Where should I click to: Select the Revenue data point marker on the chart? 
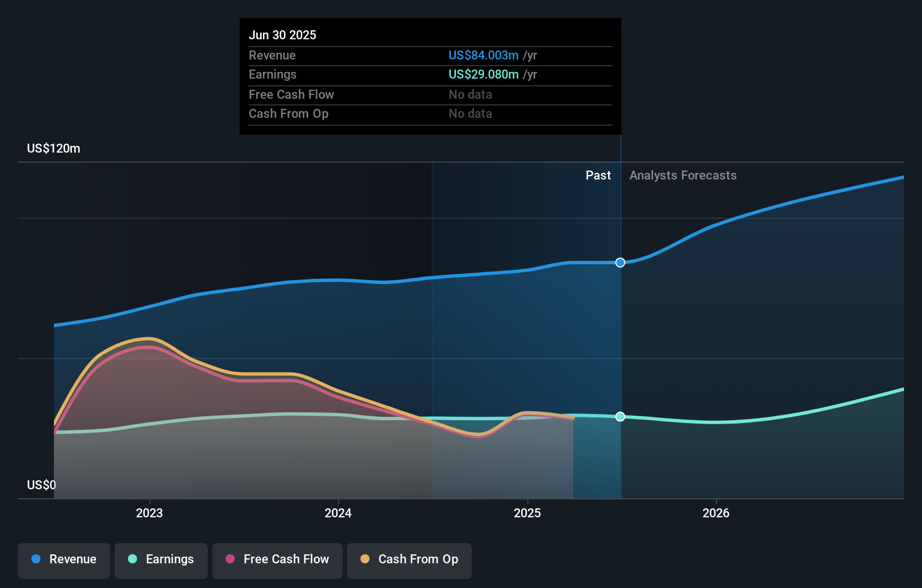click(x=620, y=262)
